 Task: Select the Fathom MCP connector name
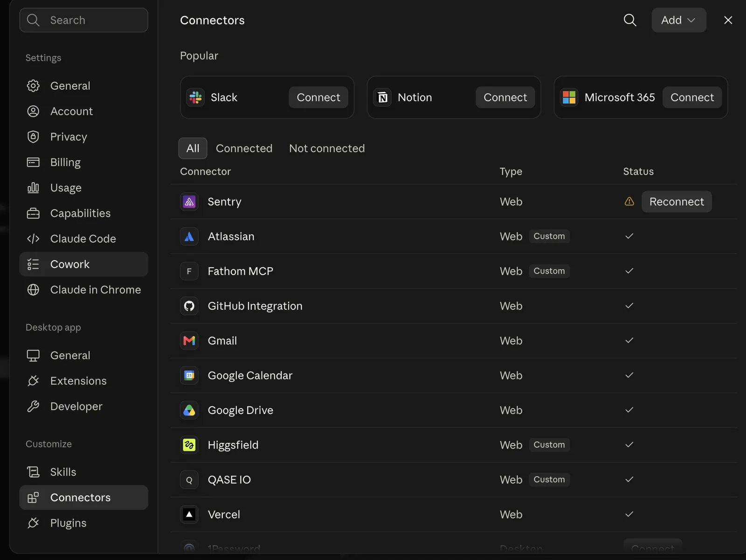tap(241, 271)
